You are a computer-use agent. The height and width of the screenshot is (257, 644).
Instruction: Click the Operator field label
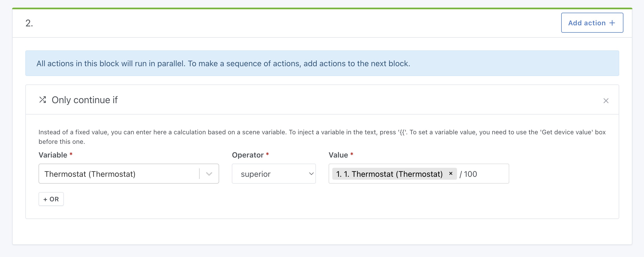point(248,155)
